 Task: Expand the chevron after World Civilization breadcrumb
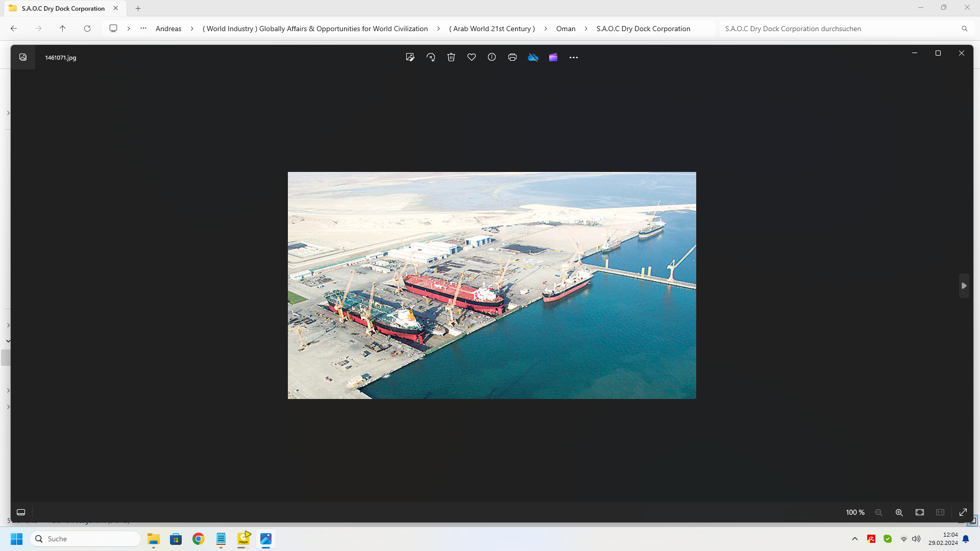tap(438, 29)
